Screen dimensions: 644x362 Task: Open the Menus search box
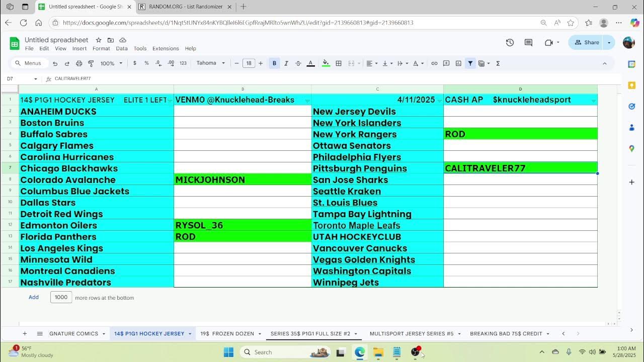pyautogui.click(x=29, y=63)
